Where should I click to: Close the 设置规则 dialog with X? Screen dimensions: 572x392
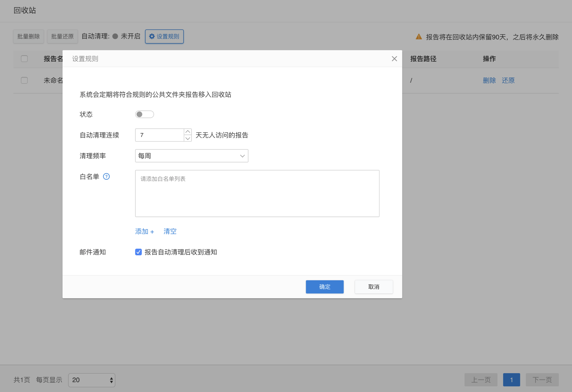394,59
